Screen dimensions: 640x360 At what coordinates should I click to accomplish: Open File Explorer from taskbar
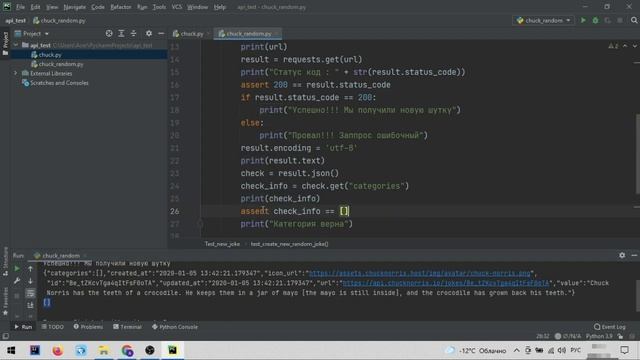coord(104,350)
